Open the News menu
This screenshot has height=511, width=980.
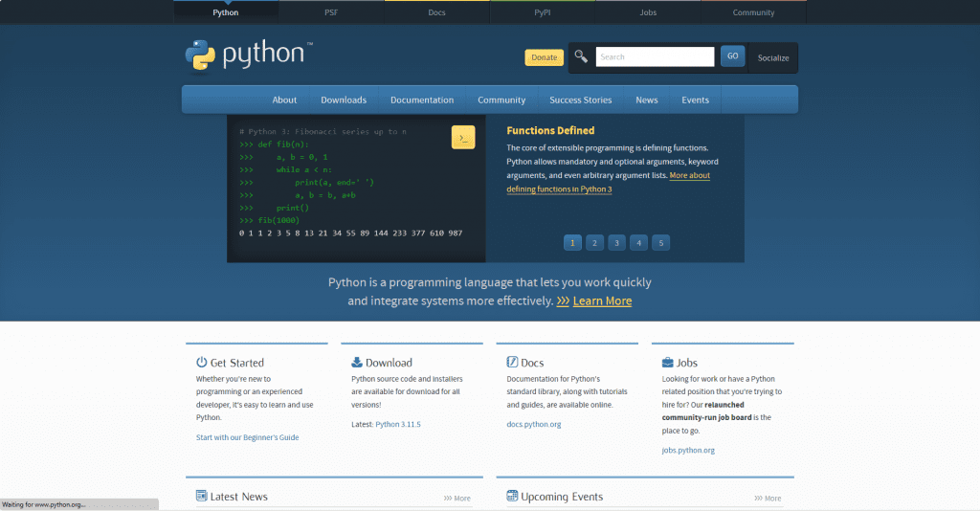coord(646,100)
